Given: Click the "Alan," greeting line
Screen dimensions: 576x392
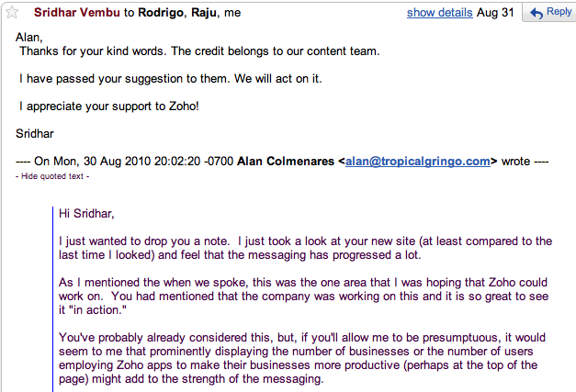Looking at the screenshot, I should [x=31, y=36].
